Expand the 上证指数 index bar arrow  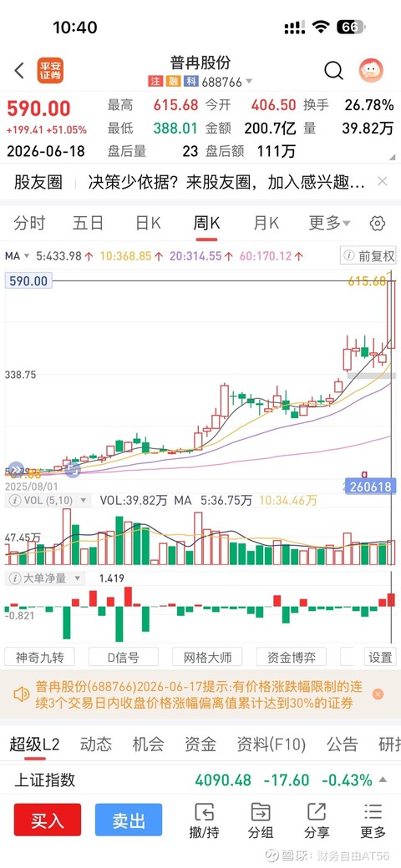click(x=383, y=780)
